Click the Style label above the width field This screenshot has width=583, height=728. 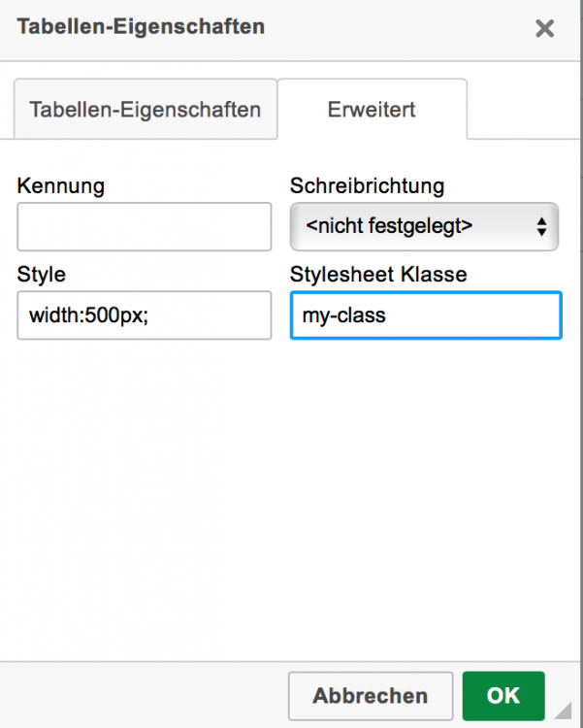pos(41,275)
